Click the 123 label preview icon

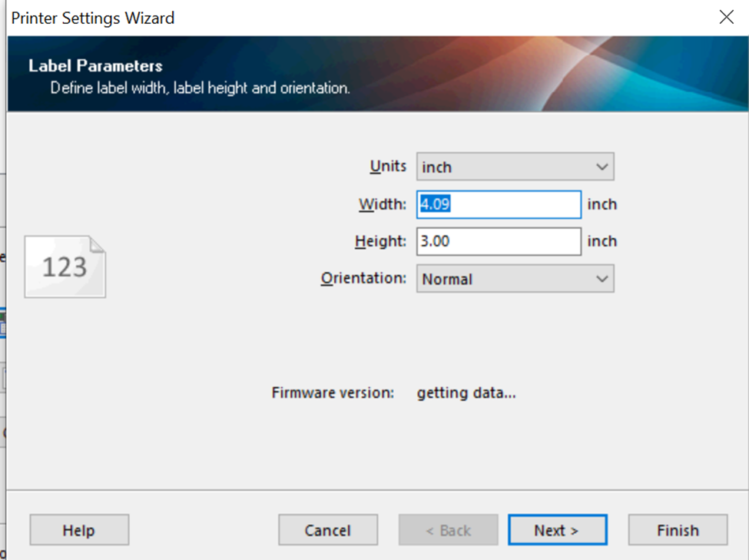(x=65, y=267)
